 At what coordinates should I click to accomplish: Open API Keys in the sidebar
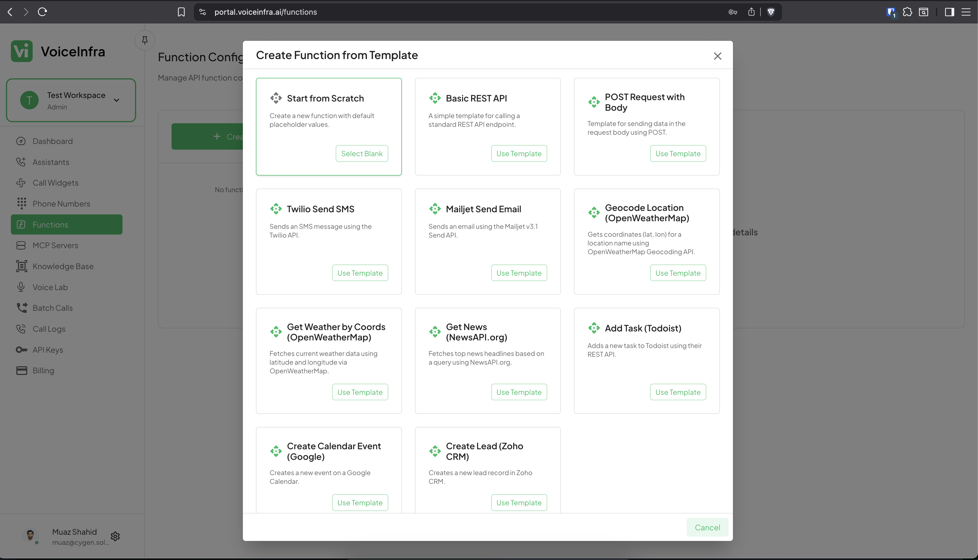[66, 350]
